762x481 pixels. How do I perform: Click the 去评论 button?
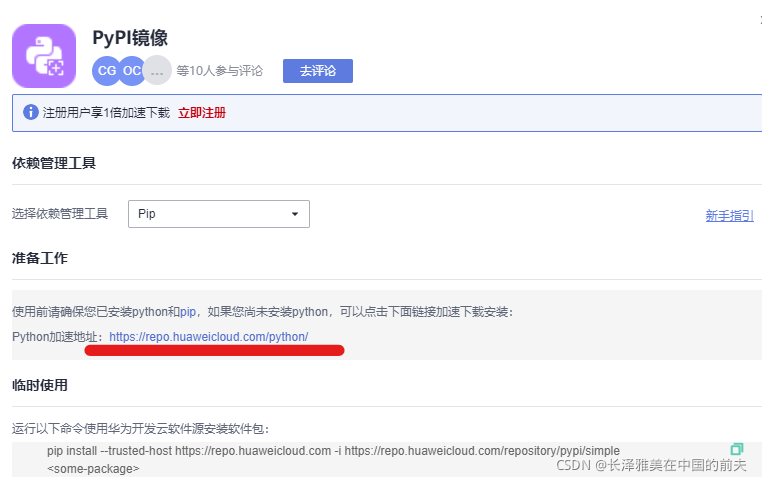click(x=318, y=71)
